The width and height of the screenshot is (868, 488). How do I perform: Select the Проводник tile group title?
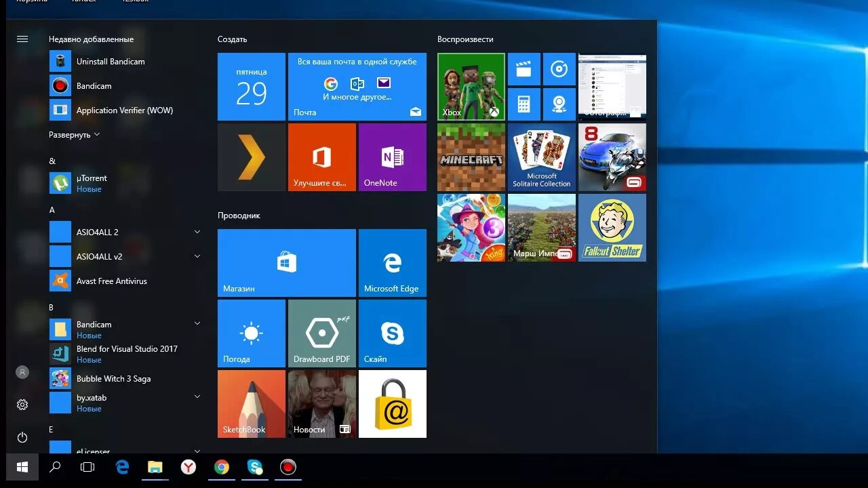click(239, 216)
